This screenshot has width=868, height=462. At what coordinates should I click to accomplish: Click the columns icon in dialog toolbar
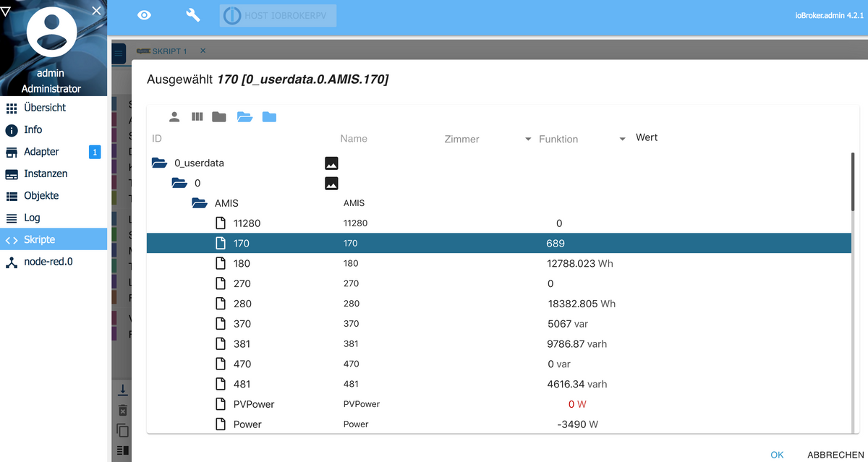197,116
